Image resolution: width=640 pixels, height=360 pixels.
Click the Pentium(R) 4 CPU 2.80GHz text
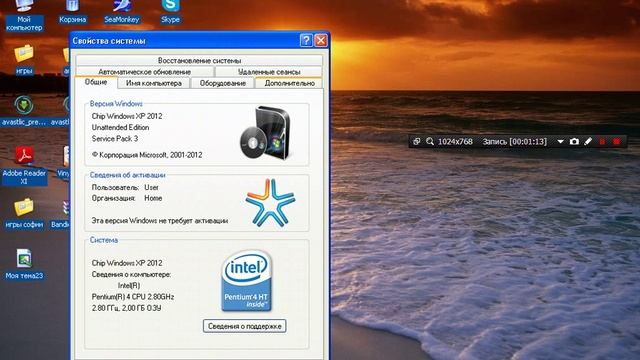point(133,297)
